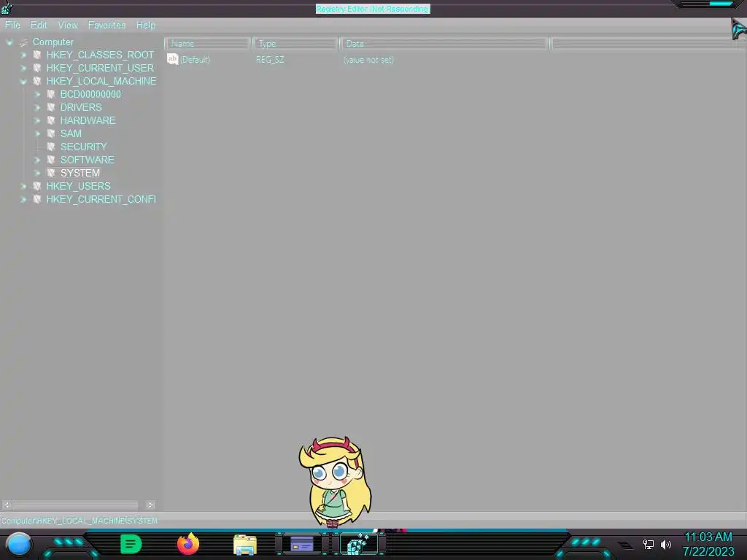Image resolution: width=747 pixels, height=560 pixels.
Task: Select the HKEY_CLASSES_ROOT label
Action: pos(100,55)
